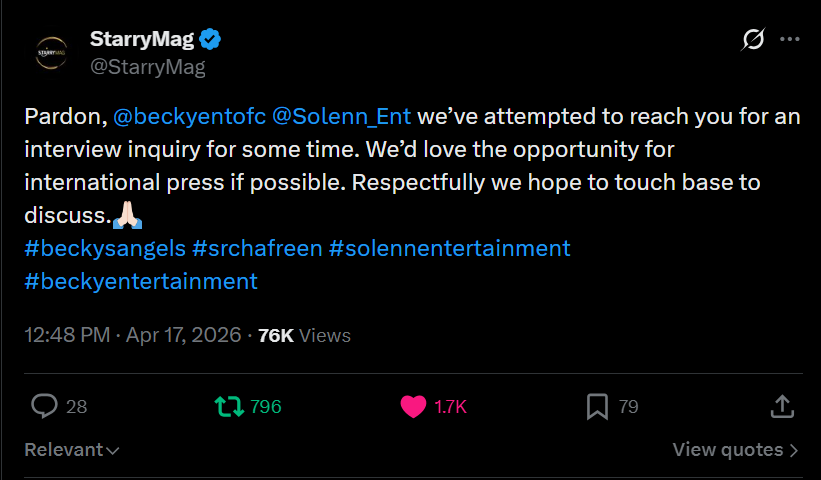Image resolution: width=821 pixels, height=480 pixels.
Task: Open the @Solenn_Ent mention
Action: click(341, 116)
